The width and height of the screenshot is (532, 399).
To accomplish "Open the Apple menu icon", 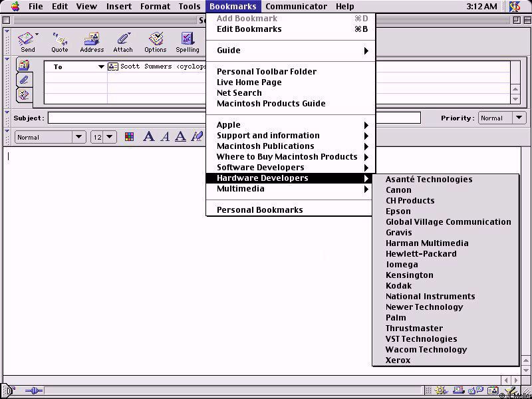I will pos(15,7).
